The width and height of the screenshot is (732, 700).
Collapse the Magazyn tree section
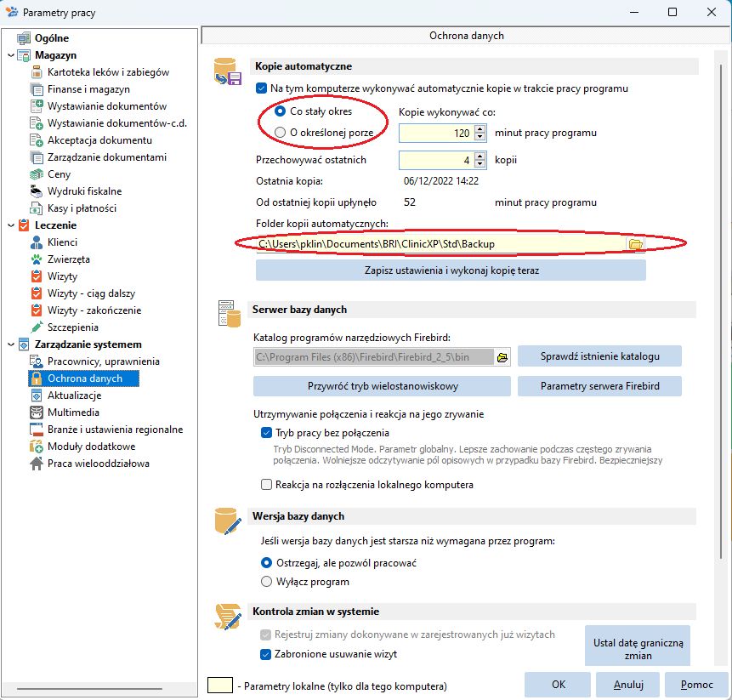11,55
